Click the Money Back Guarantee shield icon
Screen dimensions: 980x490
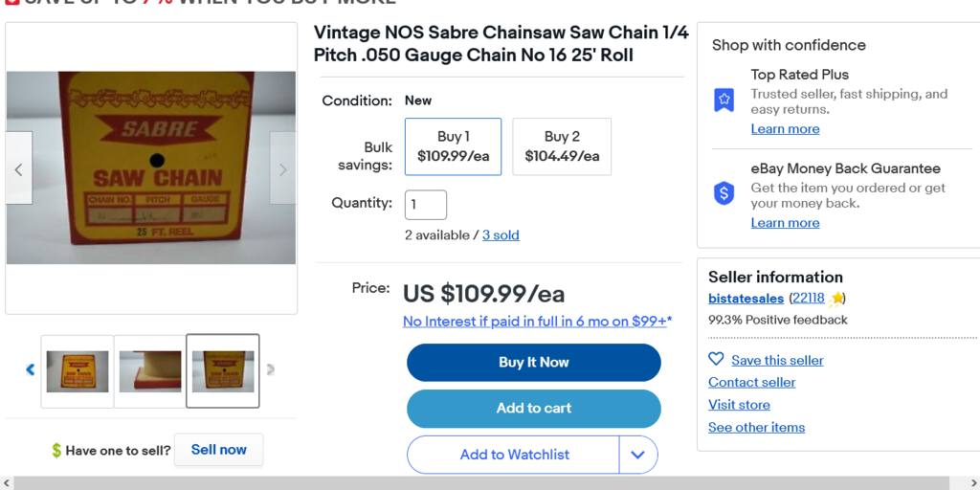[x=724, y=193]
